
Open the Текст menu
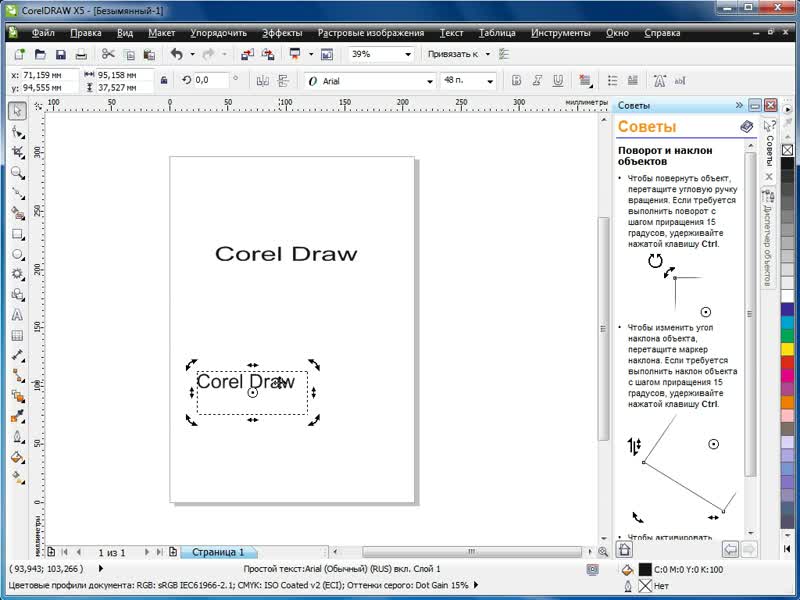452,33
